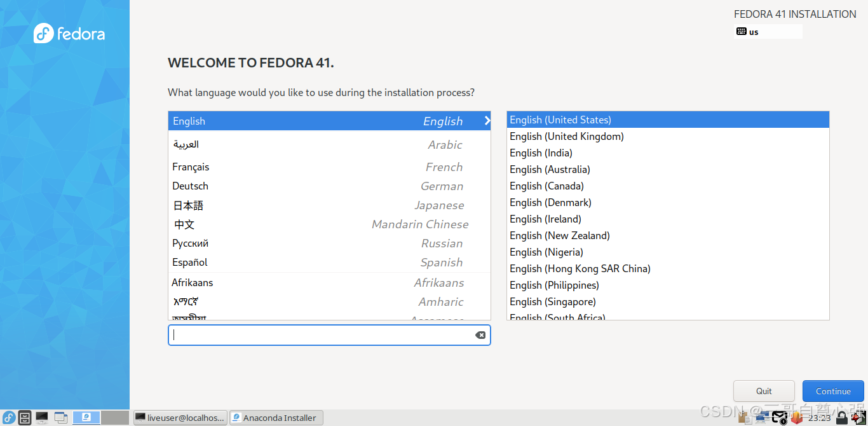Click the Fedora logo in sidebar

(69, 33)
